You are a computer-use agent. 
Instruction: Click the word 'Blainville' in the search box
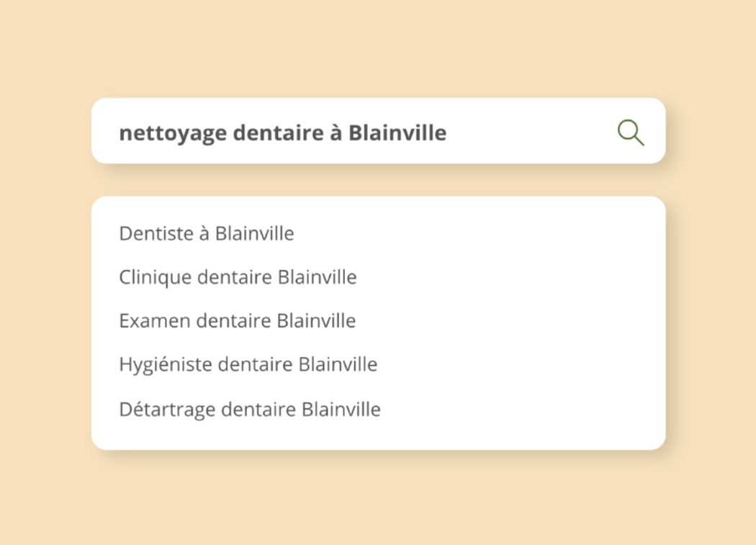coord(397,132)
